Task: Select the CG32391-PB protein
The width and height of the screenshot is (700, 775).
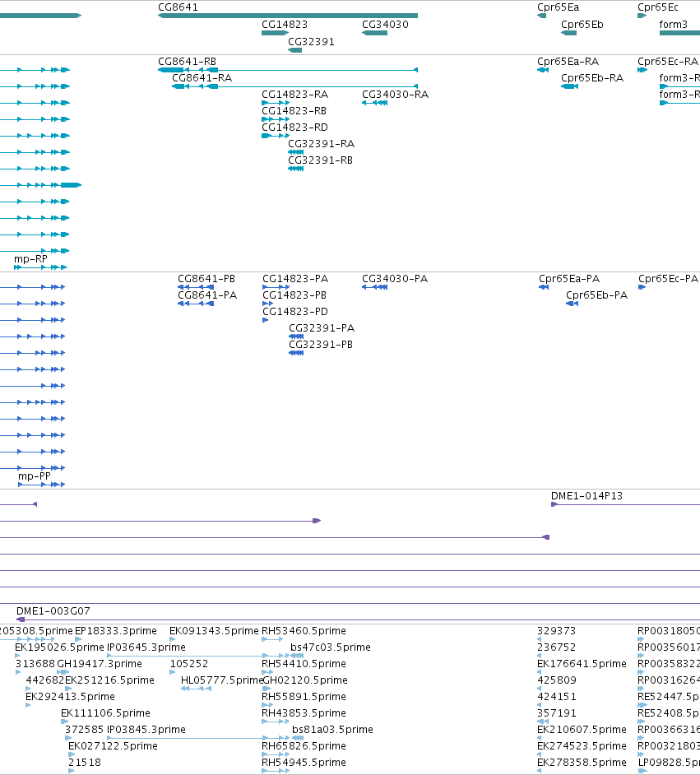Action: click(x=296, y=353)
